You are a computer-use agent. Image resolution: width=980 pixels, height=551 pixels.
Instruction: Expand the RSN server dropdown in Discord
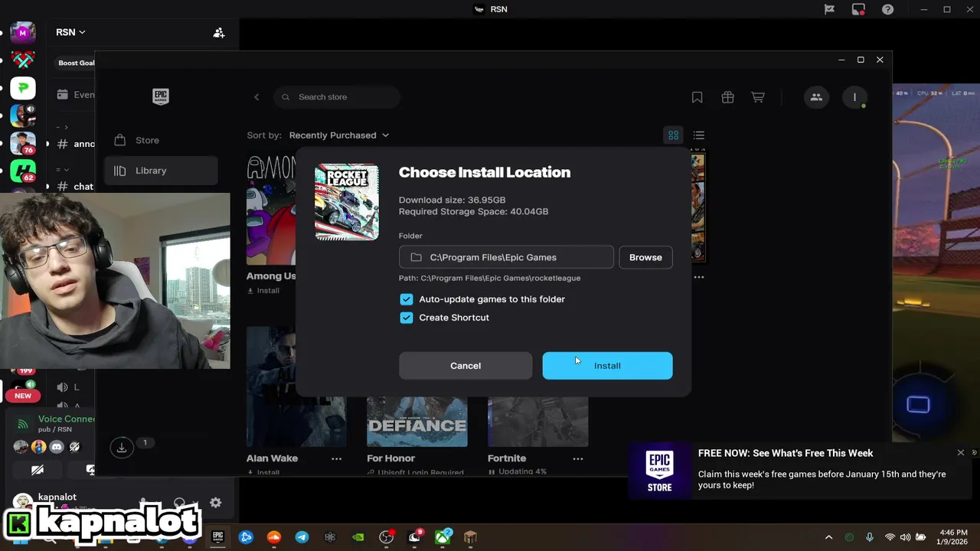(70, 32)
